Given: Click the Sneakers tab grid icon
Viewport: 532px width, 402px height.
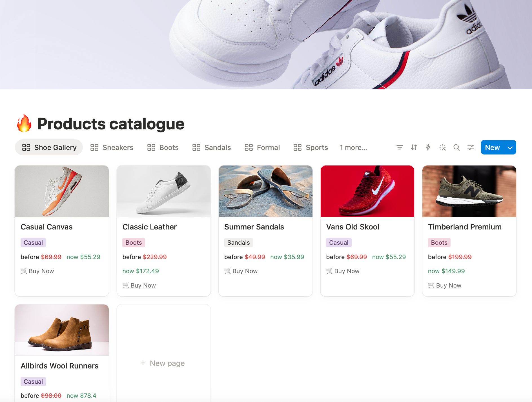Looking at the screenshot, I should (94, 147).
